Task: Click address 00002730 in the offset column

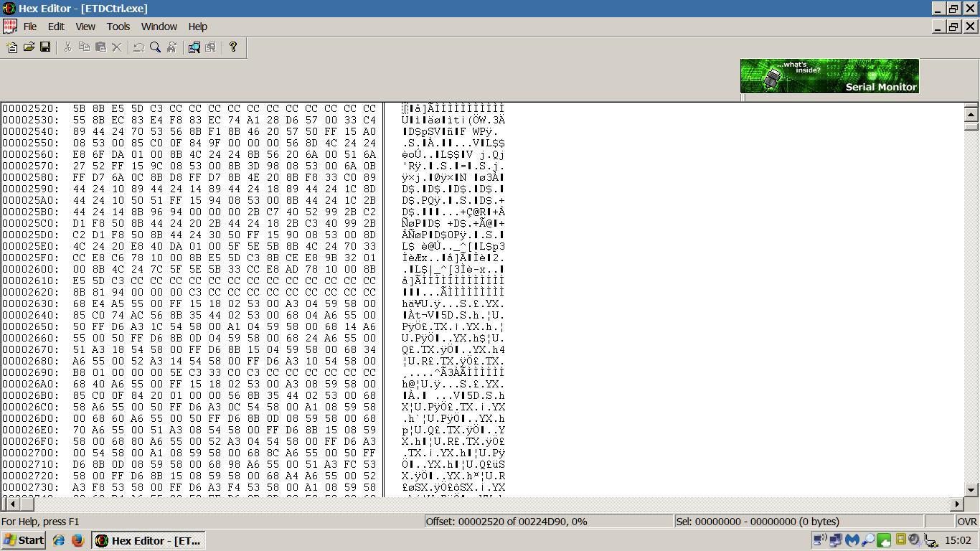Action: pyautogui.click(x=30, y=487)
